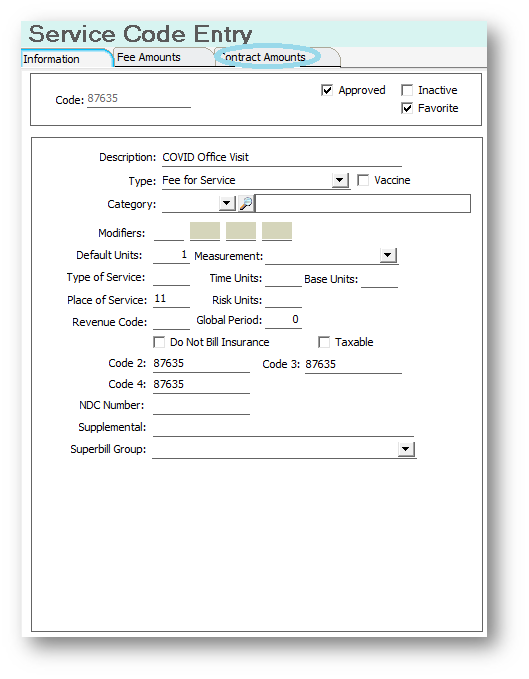
Task: Enable the Vaccine checkbox
Action: tap(363, 180)
